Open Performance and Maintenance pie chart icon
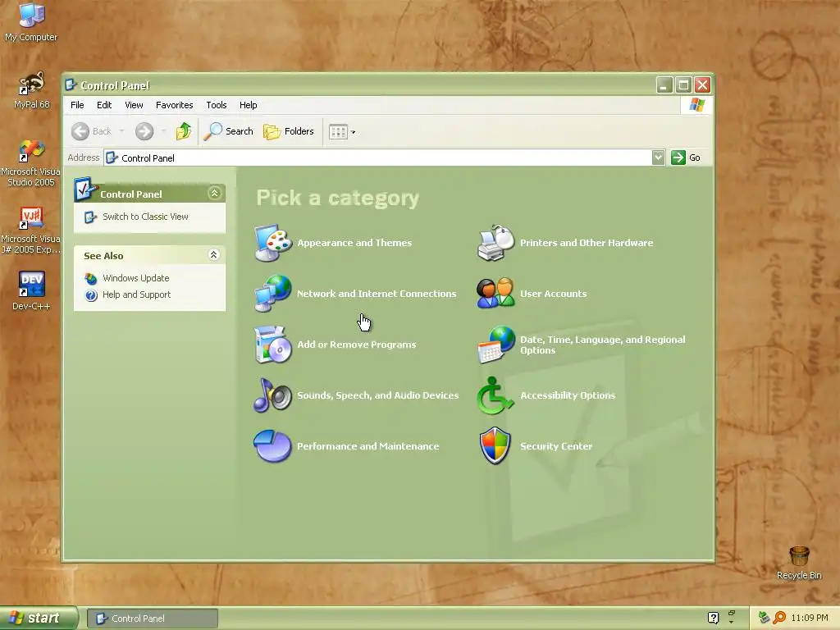840x630 pixels. click(272, 445)
